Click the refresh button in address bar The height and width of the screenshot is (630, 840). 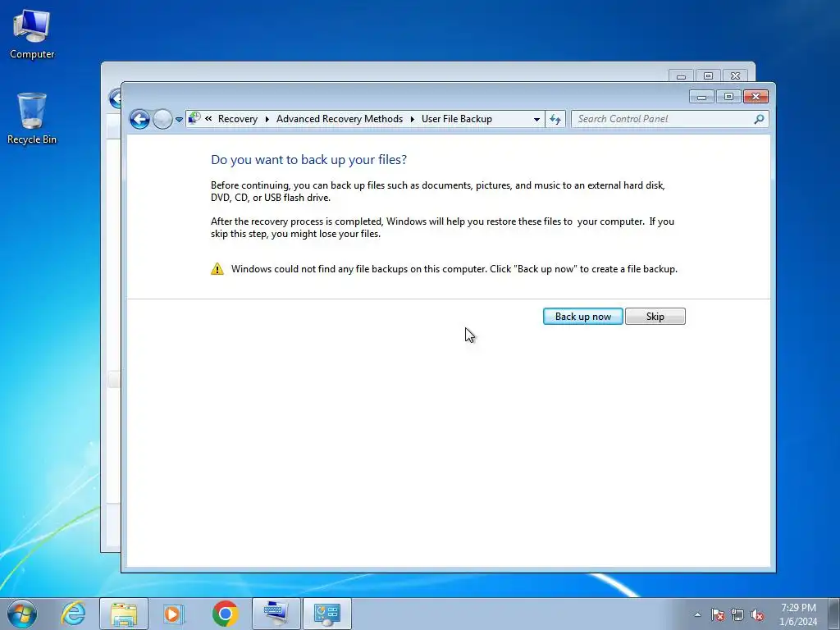click(x=555, y=119)
